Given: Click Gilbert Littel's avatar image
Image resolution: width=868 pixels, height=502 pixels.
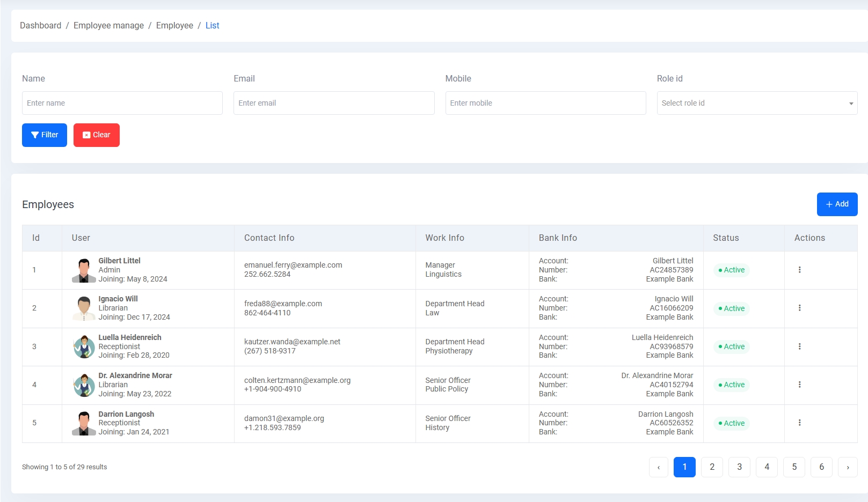Looking at the screenshot, I should (x=84, y=270).
